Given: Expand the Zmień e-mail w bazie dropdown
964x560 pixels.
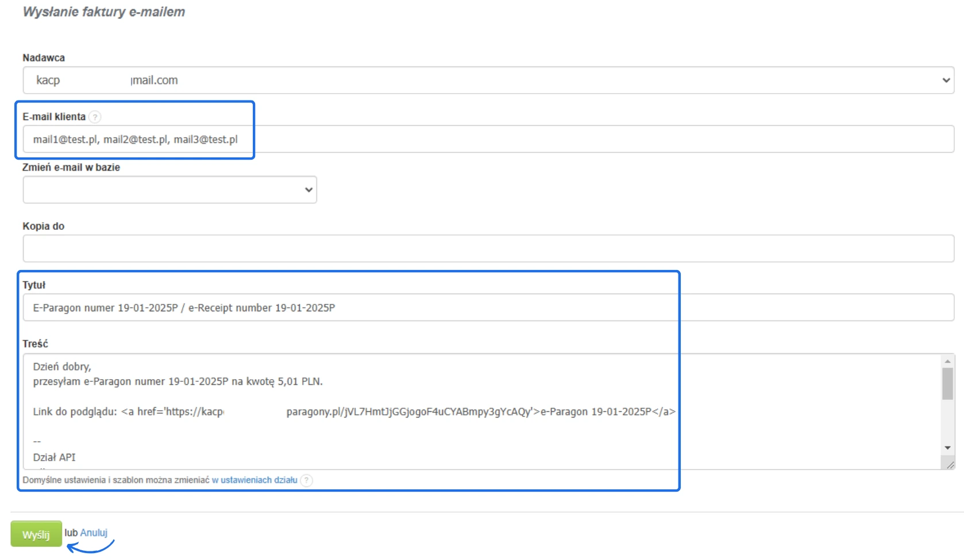Looking at the screenshot, I should (x=170, y=190).
